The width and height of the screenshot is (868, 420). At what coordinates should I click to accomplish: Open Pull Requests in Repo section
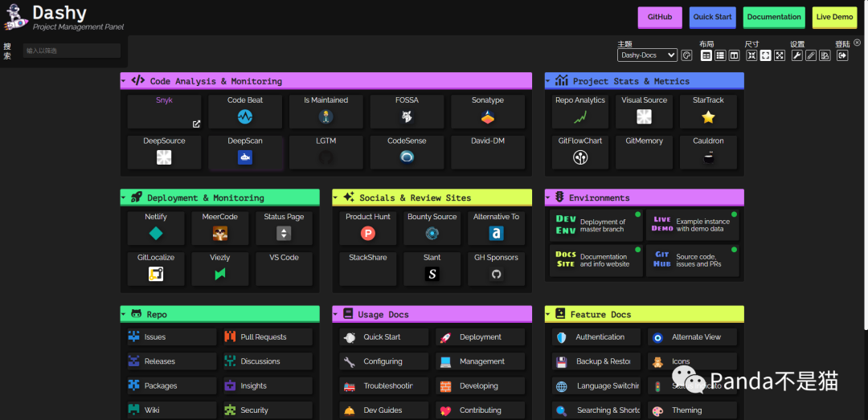point(268,337)
